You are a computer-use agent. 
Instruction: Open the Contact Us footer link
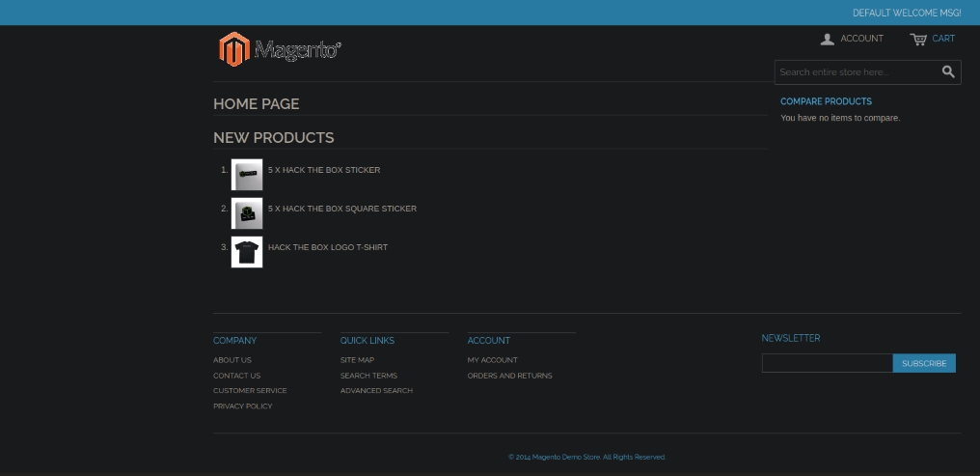click(236, 376)
